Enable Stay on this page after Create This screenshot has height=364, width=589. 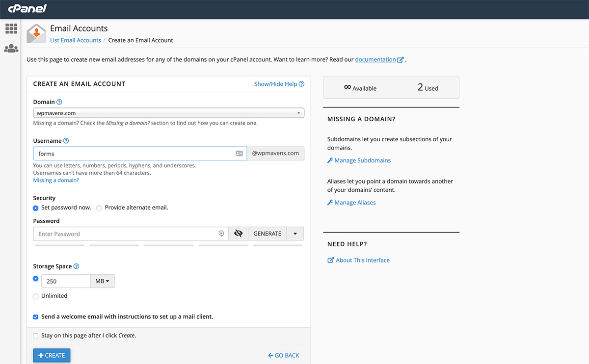pyautogui.click(x=35, y=336)
